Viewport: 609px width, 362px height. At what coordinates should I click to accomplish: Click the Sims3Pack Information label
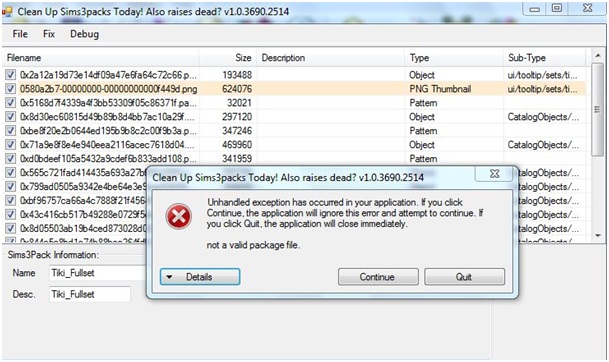pyautogui.click(x=53, y=255)
